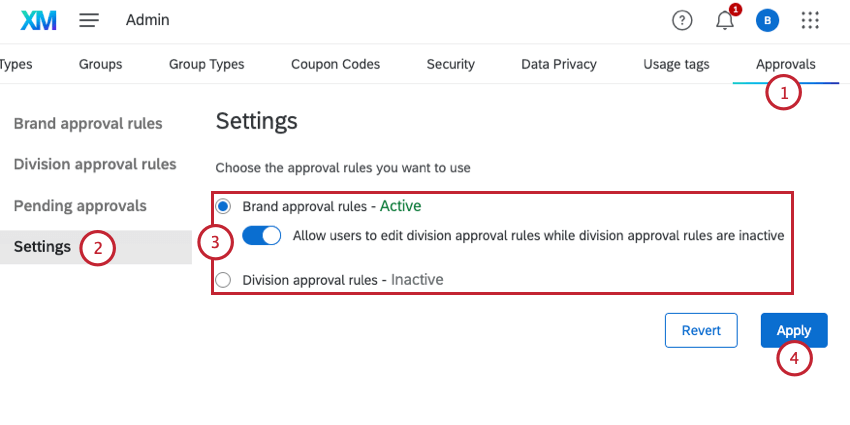The height and width of the screenshot is (425, 850).
Task: Click the Apply button
Action: pyautogui.click(x=794, y=330)
